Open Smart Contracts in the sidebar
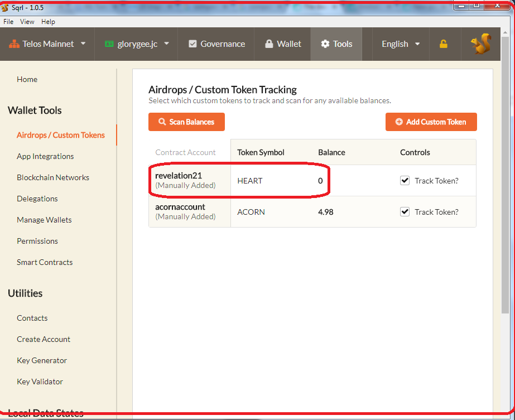515x420 pixels. 45,262
